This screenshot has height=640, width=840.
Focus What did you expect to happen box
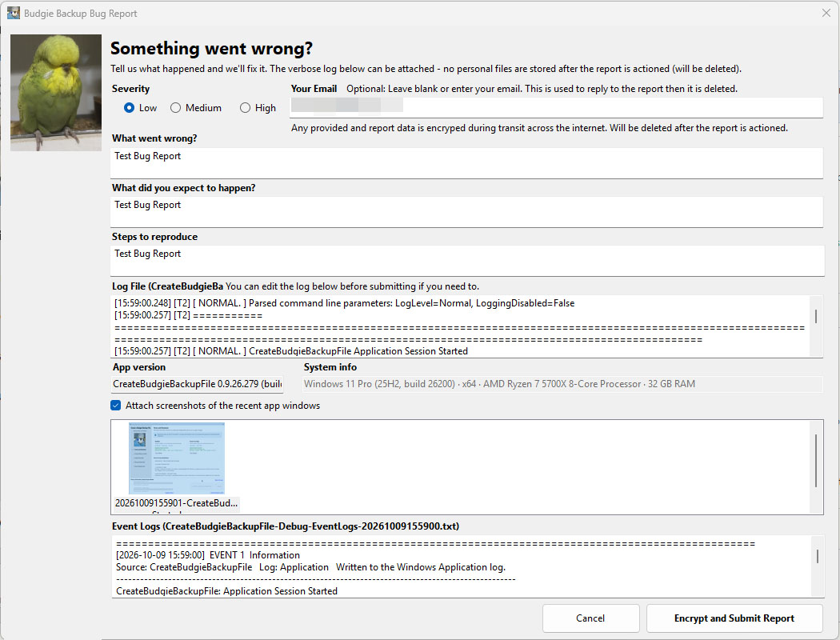[x=466, y=211]
